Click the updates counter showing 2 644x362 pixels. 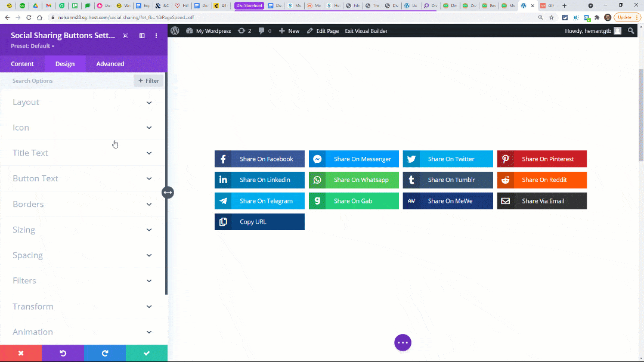pos(244,31)
